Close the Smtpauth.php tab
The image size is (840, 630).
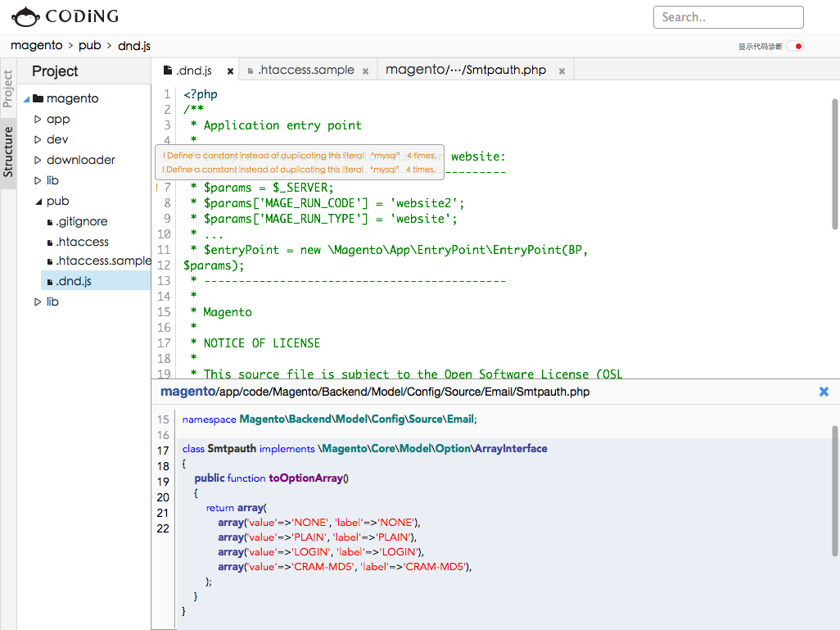(562, 71)
